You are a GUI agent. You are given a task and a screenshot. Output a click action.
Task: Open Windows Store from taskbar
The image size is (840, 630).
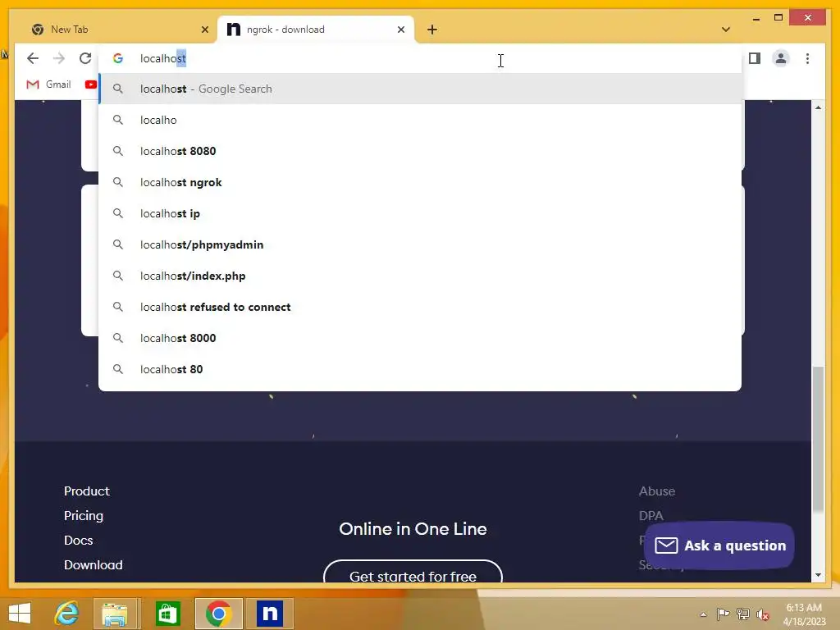pos(167,614)
